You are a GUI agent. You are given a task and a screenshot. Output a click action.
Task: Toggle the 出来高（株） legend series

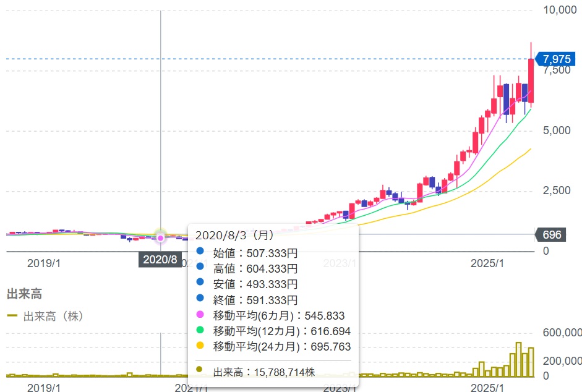53,316
